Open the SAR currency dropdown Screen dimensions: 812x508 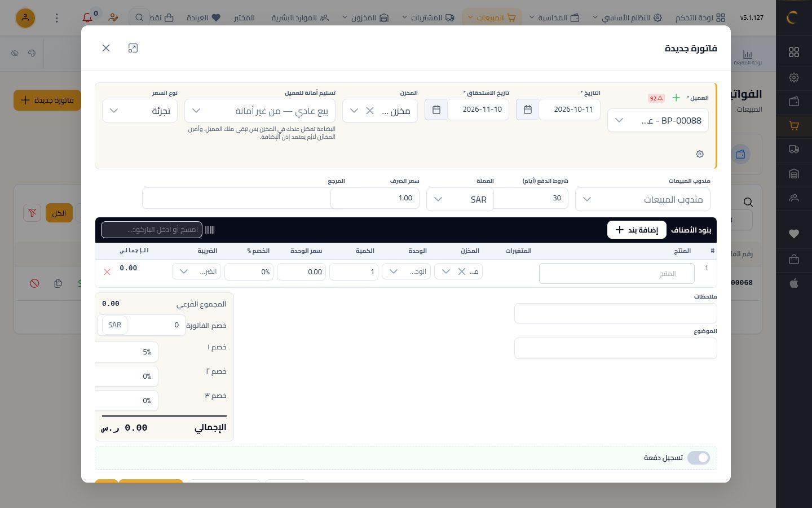pyautogui.click(x=460, y=199)
